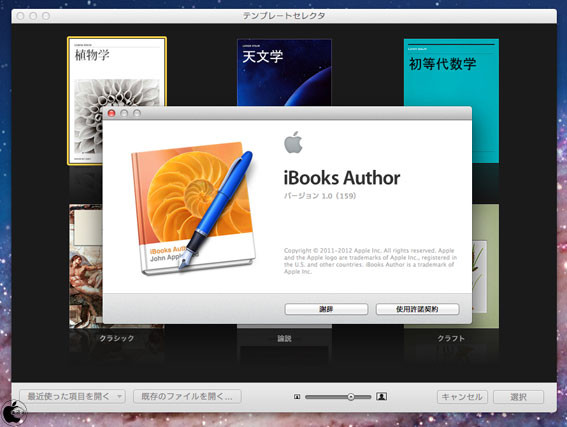Click the gray Apple logo in About window

coord(293,142)
